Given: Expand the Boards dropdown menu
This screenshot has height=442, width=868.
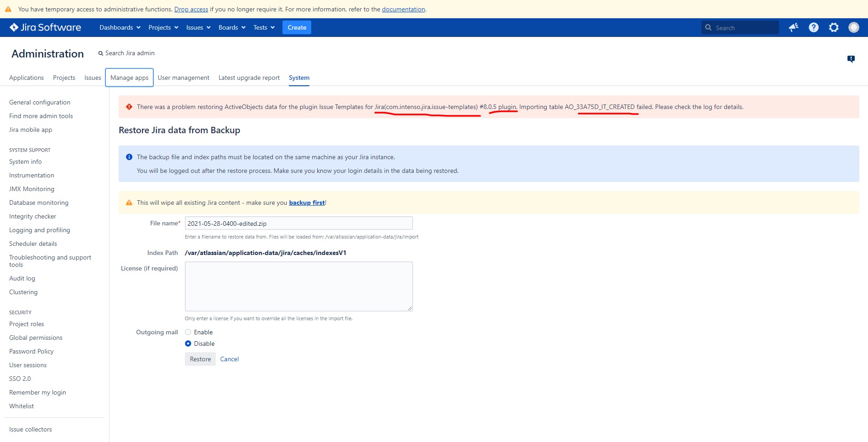Looking at the screenshot, I should click(x=232, y=27).
